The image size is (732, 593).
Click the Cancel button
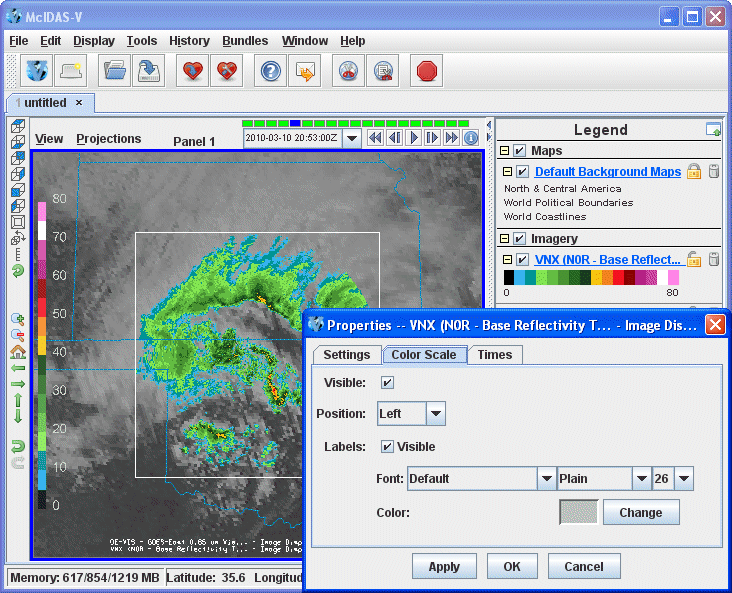tap(584, 566)
